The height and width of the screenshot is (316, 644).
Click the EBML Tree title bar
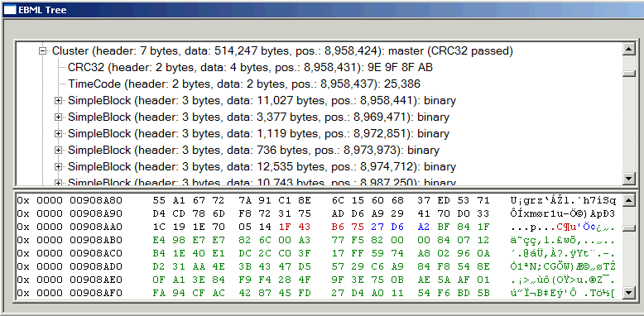pos(322,9)
